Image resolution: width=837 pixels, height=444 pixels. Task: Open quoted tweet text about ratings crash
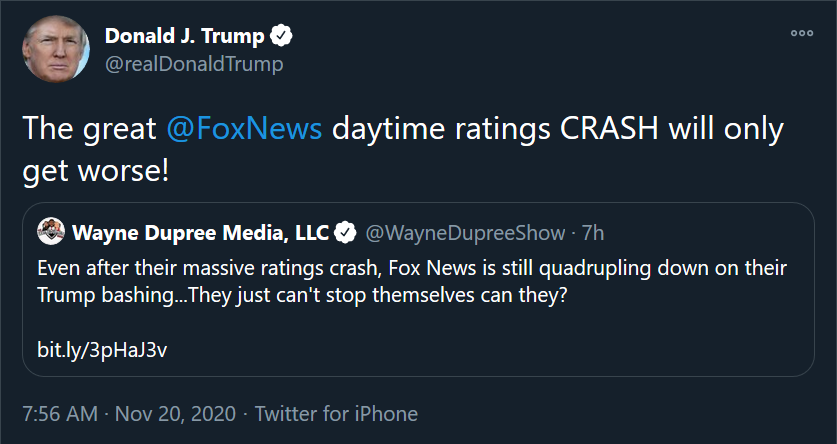(x=412, y=282)
